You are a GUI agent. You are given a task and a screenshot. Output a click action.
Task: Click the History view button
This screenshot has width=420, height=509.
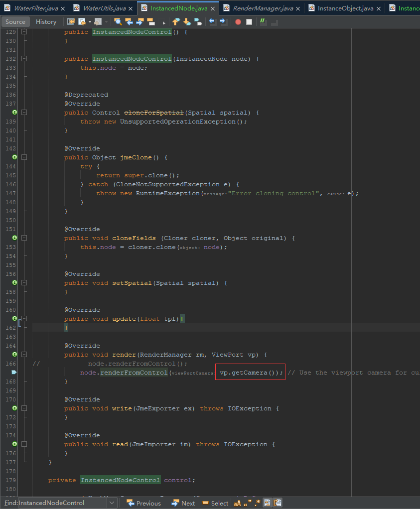[46, 21]
